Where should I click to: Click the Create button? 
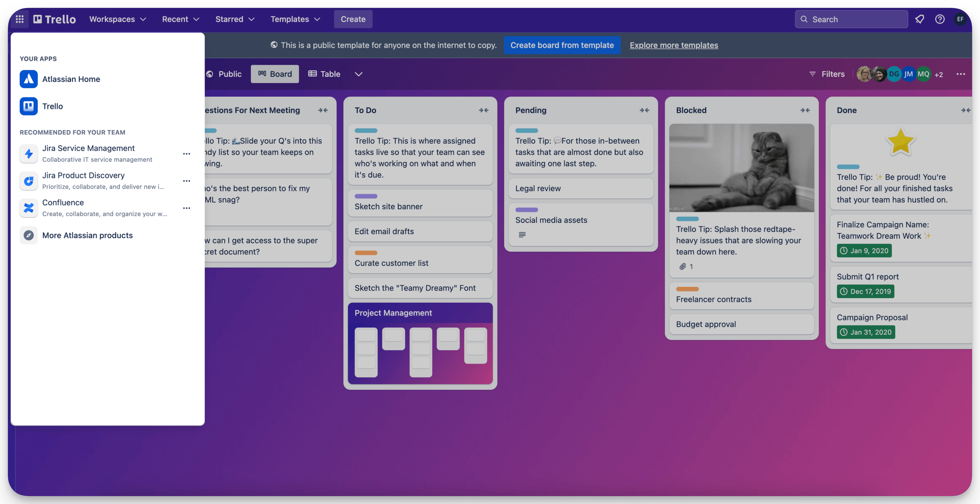coord(353,19)
